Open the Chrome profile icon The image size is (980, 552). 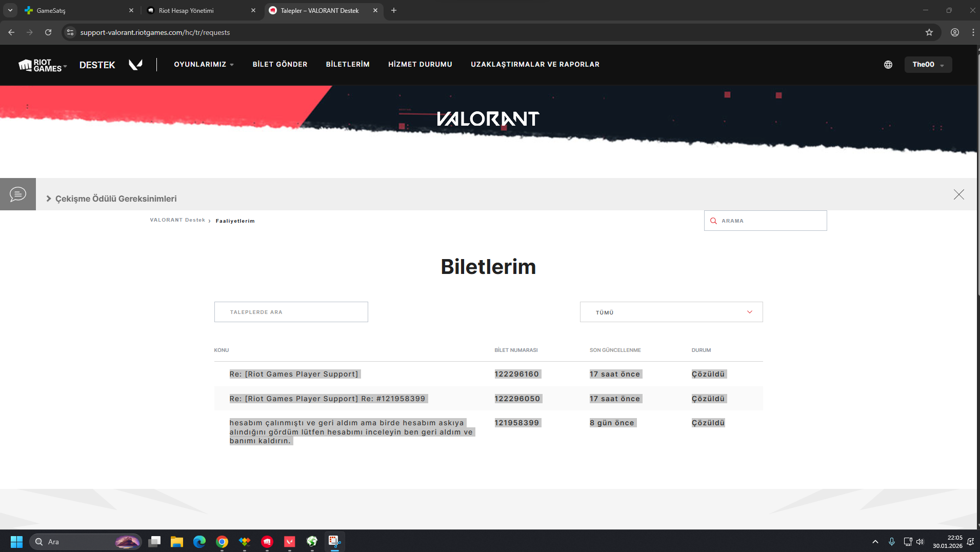tap(955, 32)
